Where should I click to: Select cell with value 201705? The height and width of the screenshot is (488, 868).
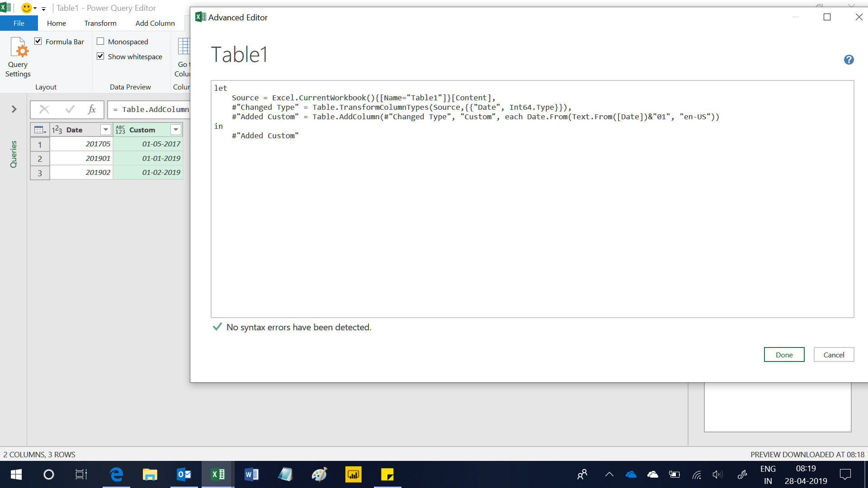point(81,144)
